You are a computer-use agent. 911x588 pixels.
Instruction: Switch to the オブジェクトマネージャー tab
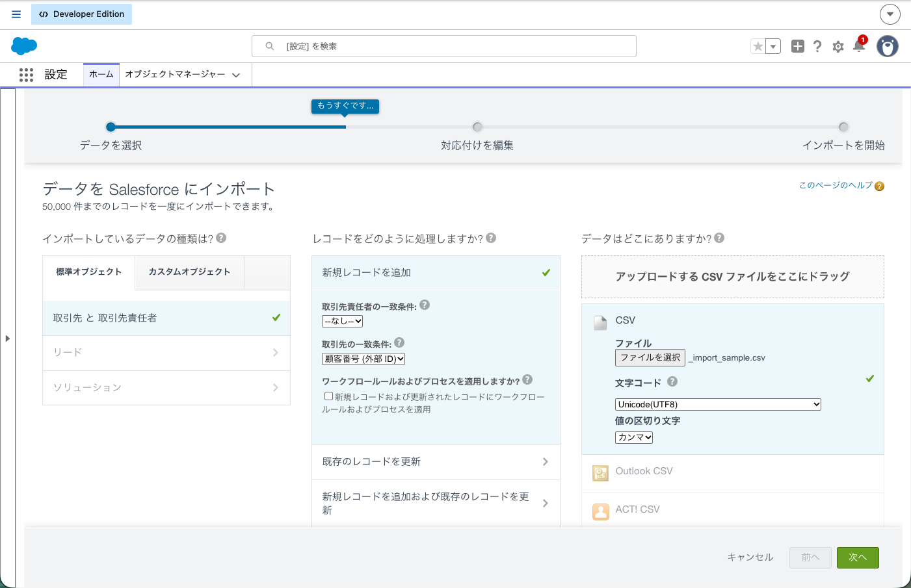coord(175,75)
